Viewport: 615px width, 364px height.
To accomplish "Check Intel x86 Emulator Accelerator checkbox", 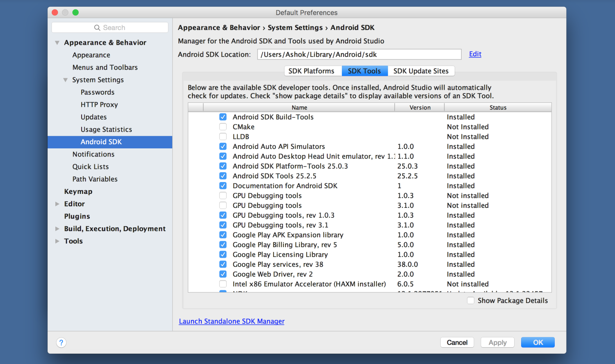I will click(223, 284).
